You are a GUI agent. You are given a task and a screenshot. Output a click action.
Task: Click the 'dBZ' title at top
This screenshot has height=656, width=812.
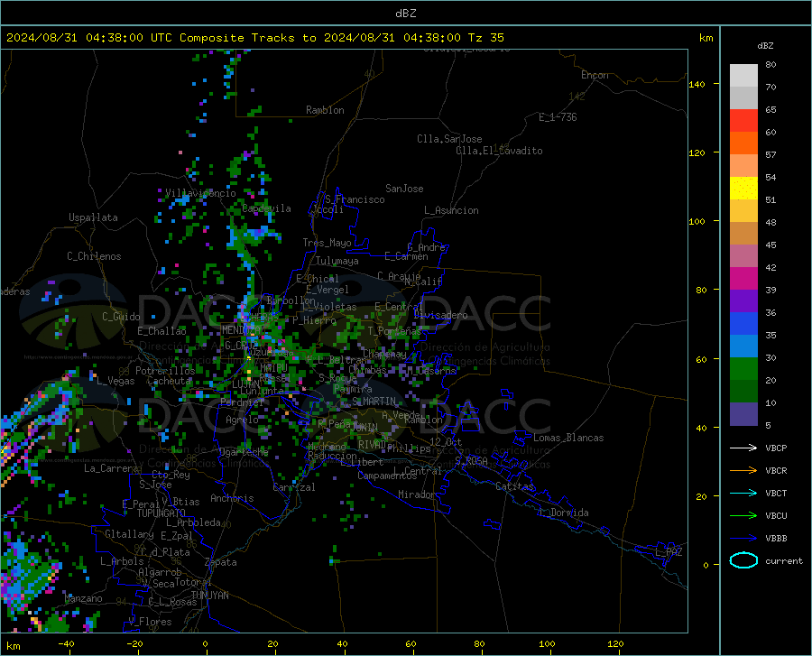[405, 14]
